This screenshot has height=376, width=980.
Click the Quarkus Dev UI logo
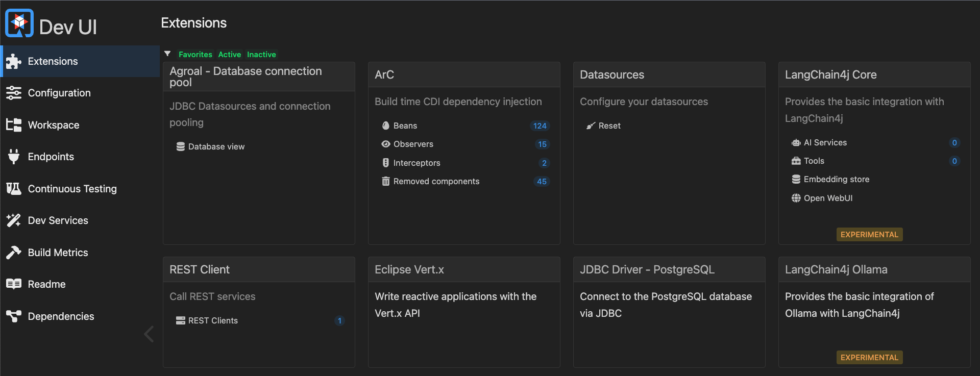point(19,23)
